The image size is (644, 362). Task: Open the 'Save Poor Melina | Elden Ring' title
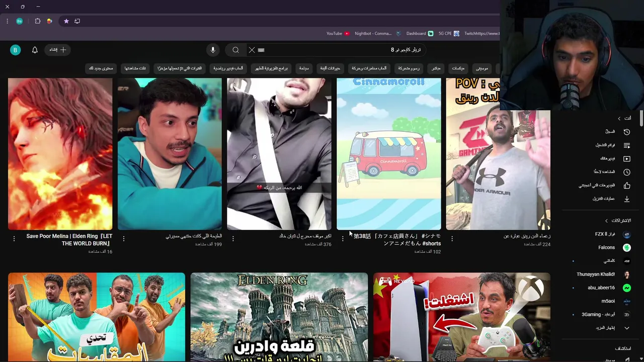pyautogui.click(x=69, y=240)
